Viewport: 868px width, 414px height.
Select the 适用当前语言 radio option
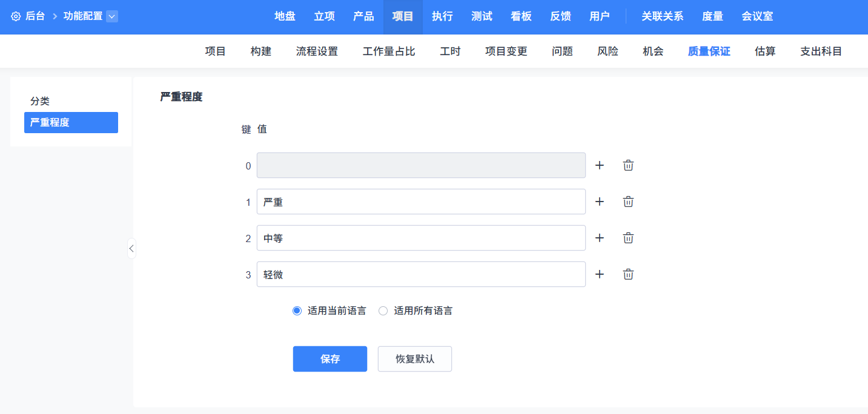[x=297, y=311]
